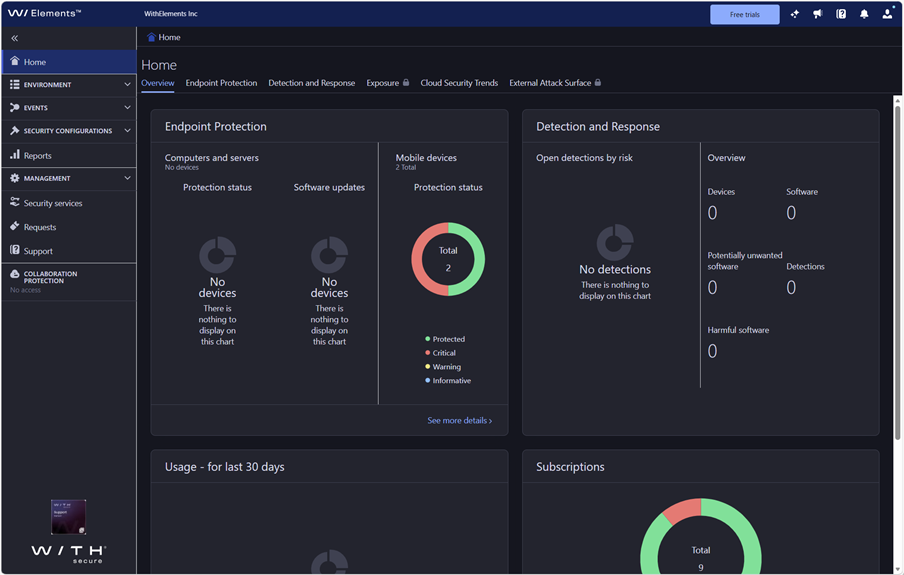Click the Events icon in sidebar
The image size is (904, 575).
(x=14, y=107)
